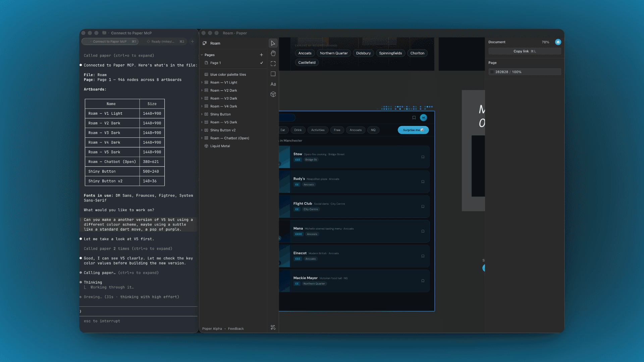644x362 pixels.
Task: Click the esc to interrupt input area
Action: (139, 321)
